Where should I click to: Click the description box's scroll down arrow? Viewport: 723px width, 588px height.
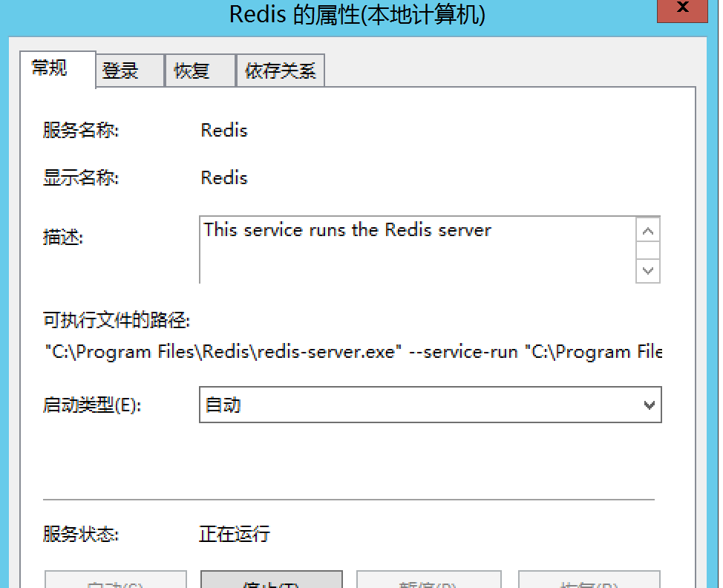tap(648, 271)
